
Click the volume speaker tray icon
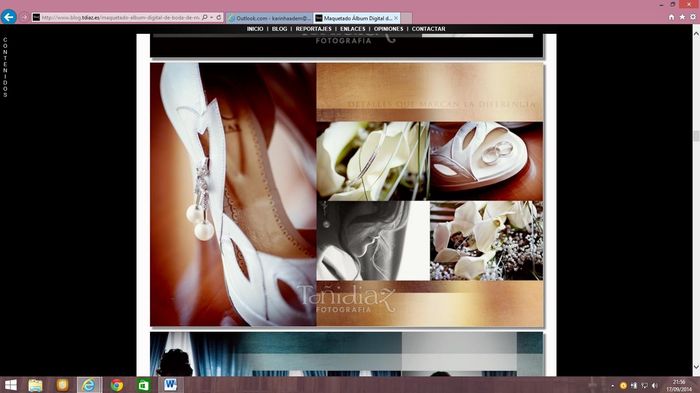[655, 386]
